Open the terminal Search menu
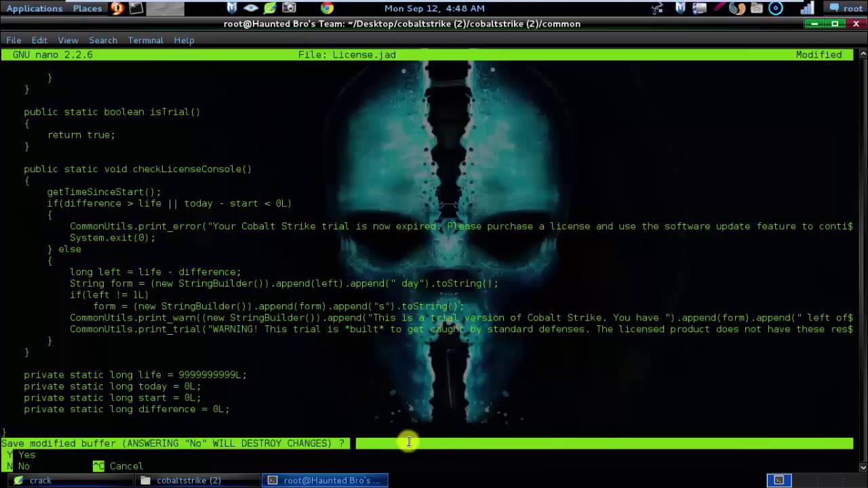Viewport: 868px width, 488px height. point(103,40)
